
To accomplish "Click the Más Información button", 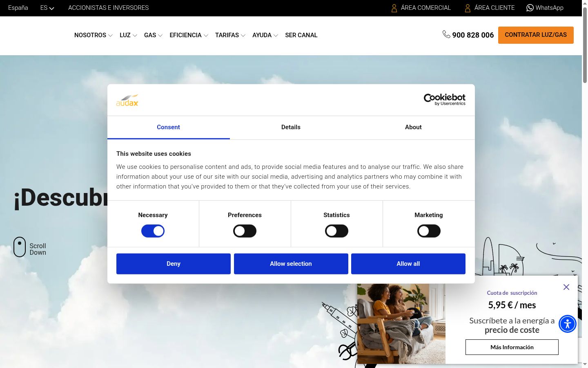I will click(x=512, y=347).
